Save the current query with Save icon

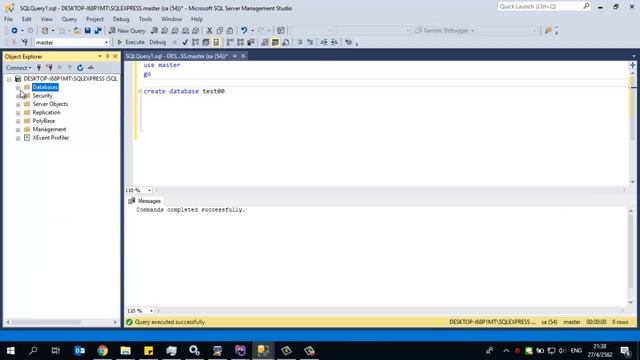coord(87,31)
